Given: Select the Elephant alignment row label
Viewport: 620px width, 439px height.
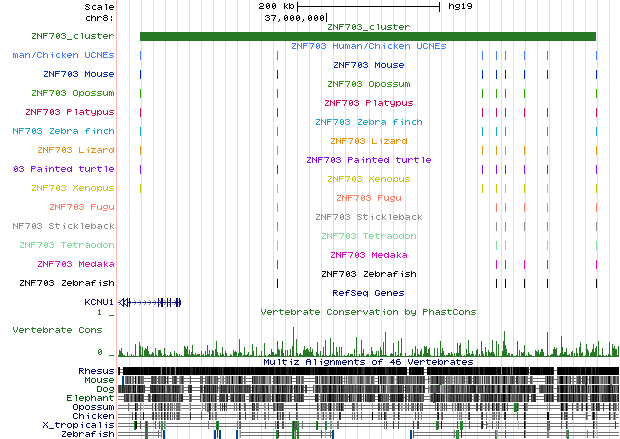Looking at the screenshot, I should pos(92,398).
